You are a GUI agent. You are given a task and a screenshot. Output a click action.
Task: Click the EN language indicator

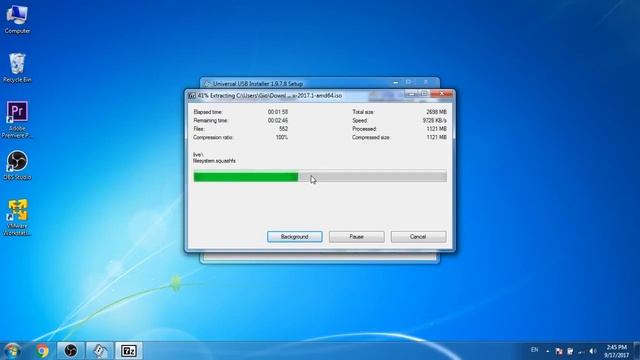pos(534,350)
